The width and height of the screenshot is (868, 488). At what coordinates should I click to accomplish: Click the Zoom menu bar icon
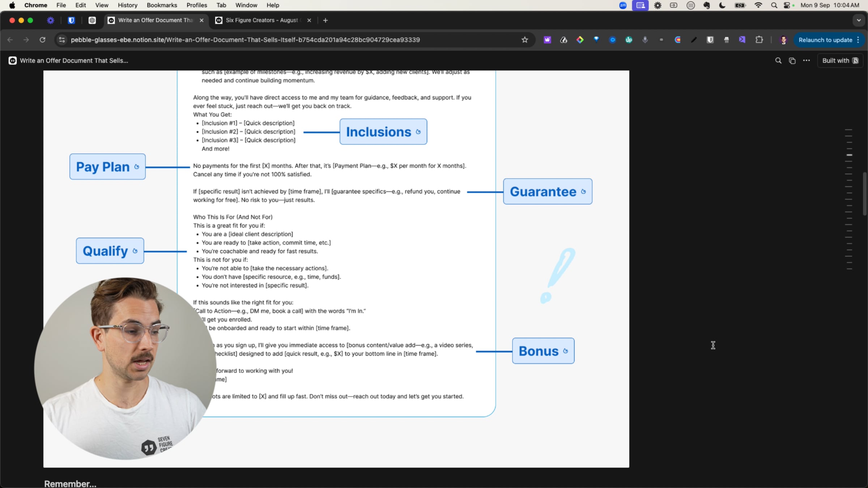point(623,5)
